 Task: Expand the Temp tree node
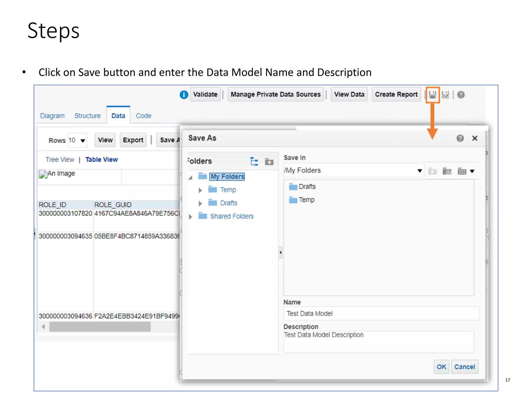(200, 190)
